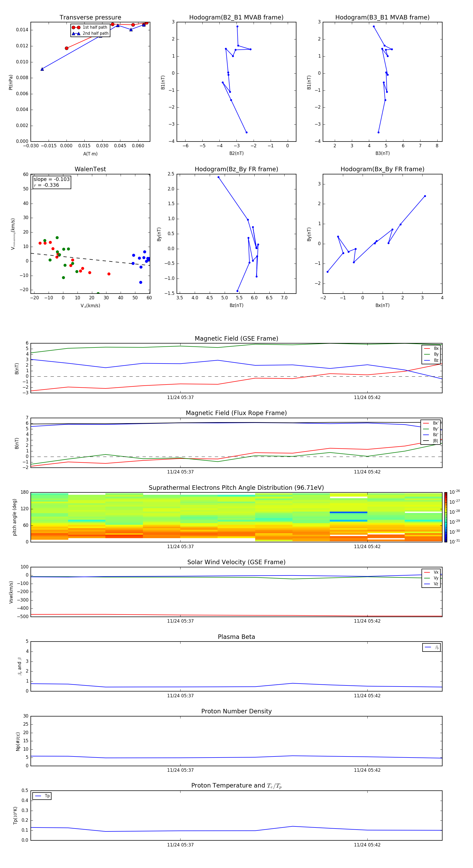The width and height of the screenshot is (473, 868).
Task: Click the 'WalenTest' plot title
Action: click(x=90, y=169)
